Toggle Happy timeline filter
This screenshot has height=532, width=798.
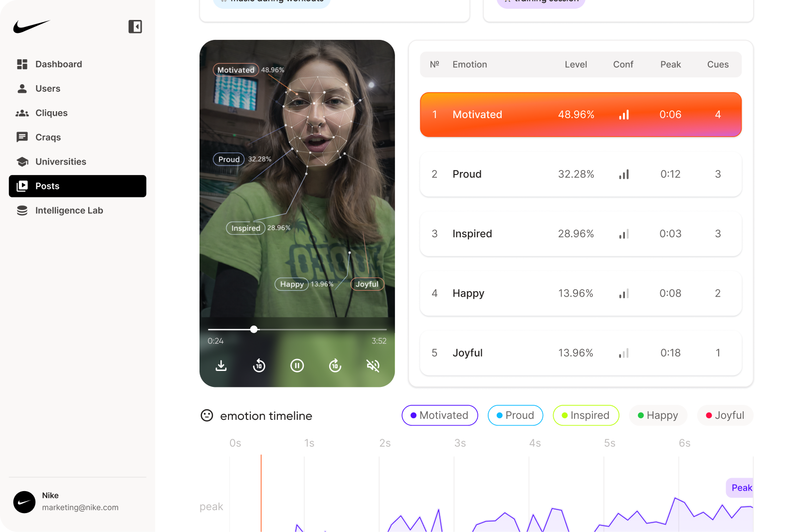(x=658, y=415)
